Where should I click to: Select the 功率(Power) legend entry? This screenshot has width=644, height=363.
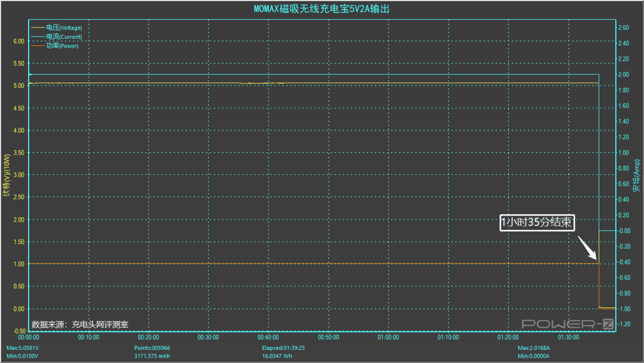pyautogui.click(x=55, y=45)
